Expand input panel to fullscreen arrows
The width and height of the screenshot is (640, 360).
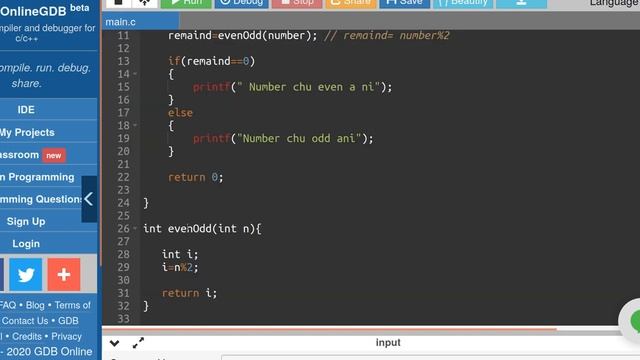[138, 343]
